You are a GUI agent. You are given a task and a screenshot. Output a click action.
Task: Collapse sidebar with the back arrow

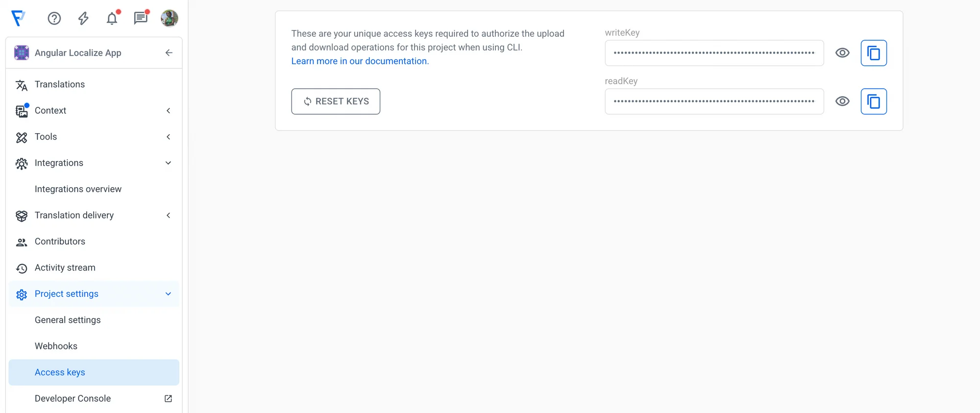click(x=169, y=53)
